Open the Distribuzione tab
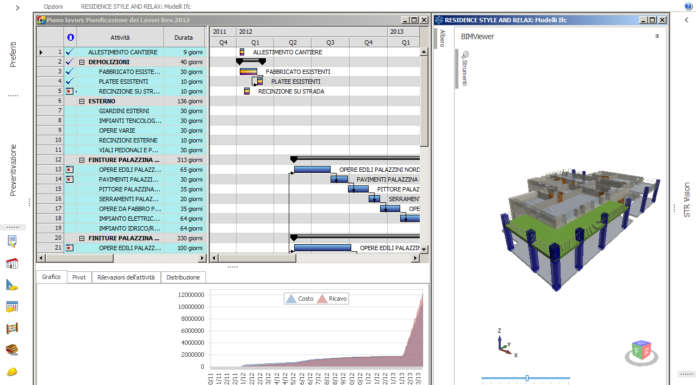Screen dimensions: 696x385 click(183, 277)
